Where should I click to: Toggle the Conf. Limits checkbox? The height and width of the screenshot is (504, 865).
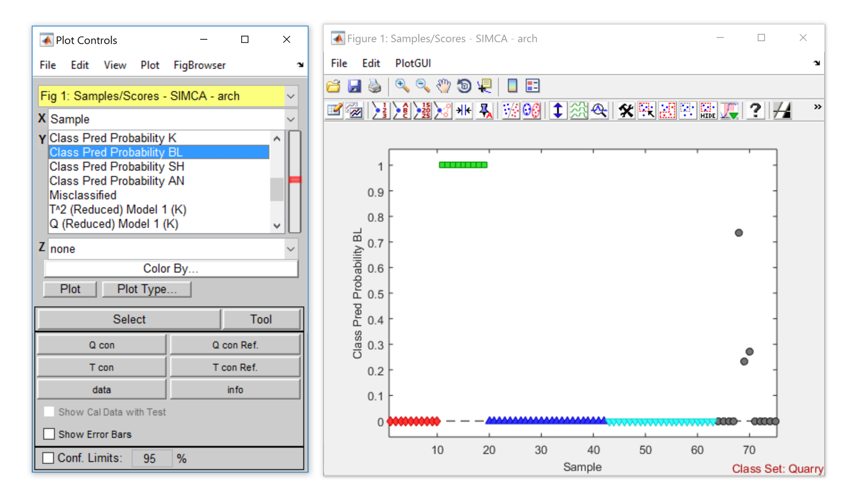pos(48,458)
